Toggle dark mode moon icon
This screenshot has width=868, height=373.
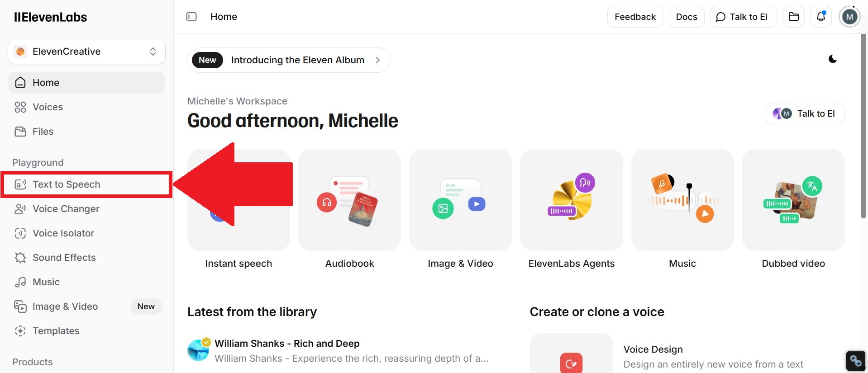point(833,59)
